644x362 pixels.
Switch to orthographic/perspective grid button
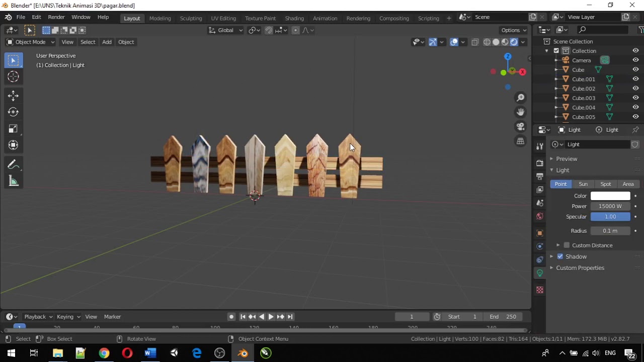tap(521, 141)
